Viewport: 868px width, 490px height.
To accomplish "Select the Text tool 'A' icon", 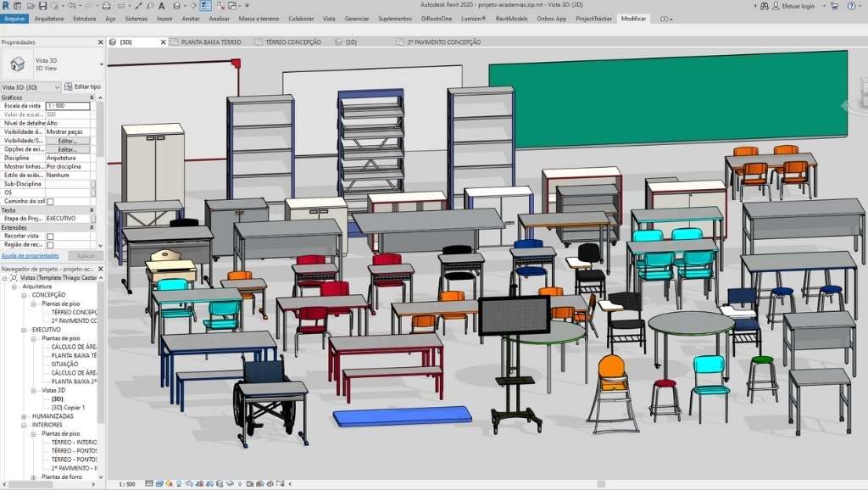I will pos(161,6).
